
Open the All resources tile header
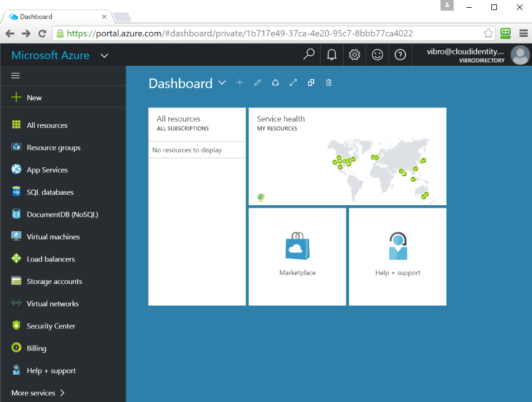click(197, 124)
